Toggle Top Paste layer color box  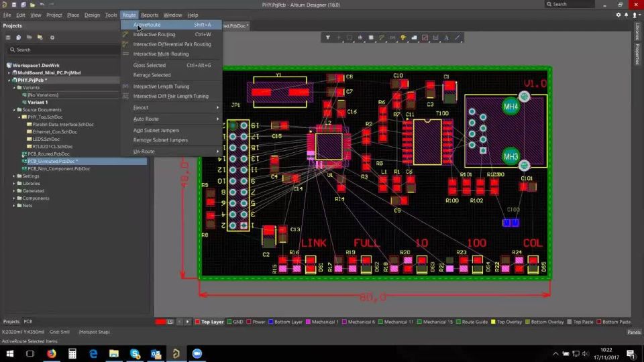570,322
